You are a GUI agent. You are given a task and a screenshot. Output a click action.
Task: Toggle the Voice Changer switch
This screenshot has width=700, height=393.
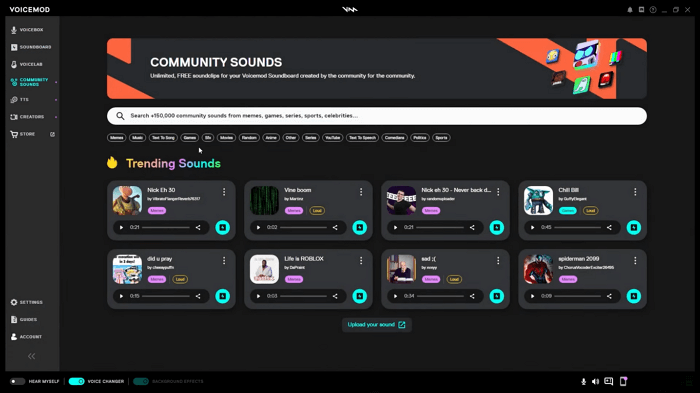[76, 381]
